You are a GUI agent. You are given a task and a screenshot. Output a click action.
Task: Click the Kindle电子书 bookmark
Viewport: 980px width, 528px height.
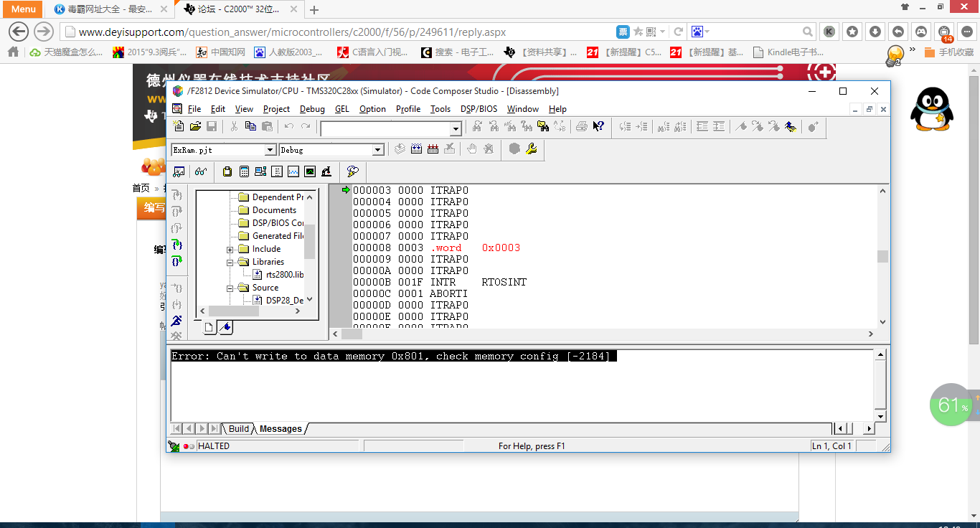788,52
